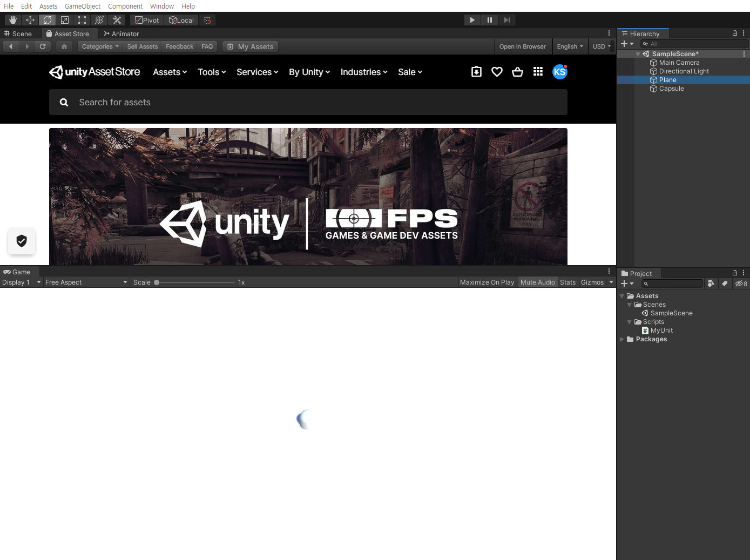Select Main Camera in Hierarchy
Image resolution: width=750 pixels, height=560 pixels.
point(679,63)
